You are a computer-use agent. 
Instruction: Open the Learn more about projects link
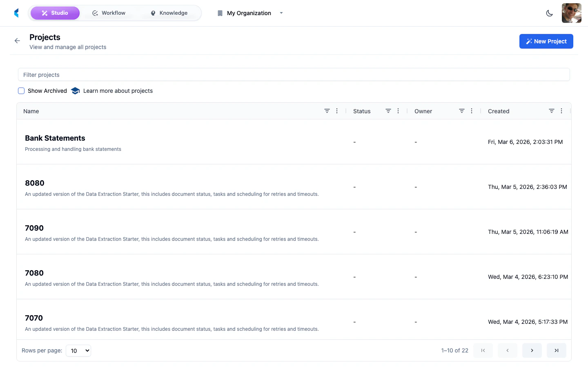(x=118, y=90)
